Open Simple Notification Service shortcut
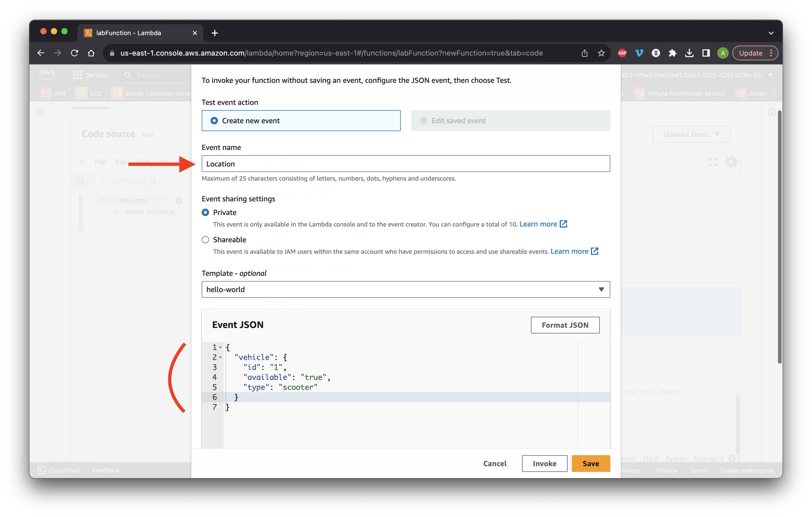 [680, 93]
